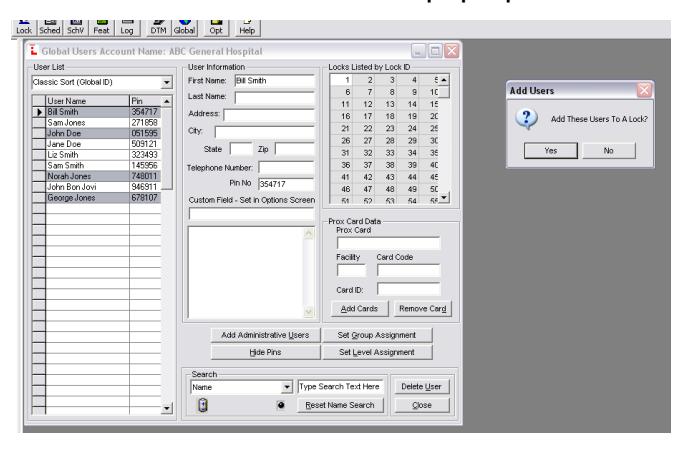Close the Add Users dialog

644,90
